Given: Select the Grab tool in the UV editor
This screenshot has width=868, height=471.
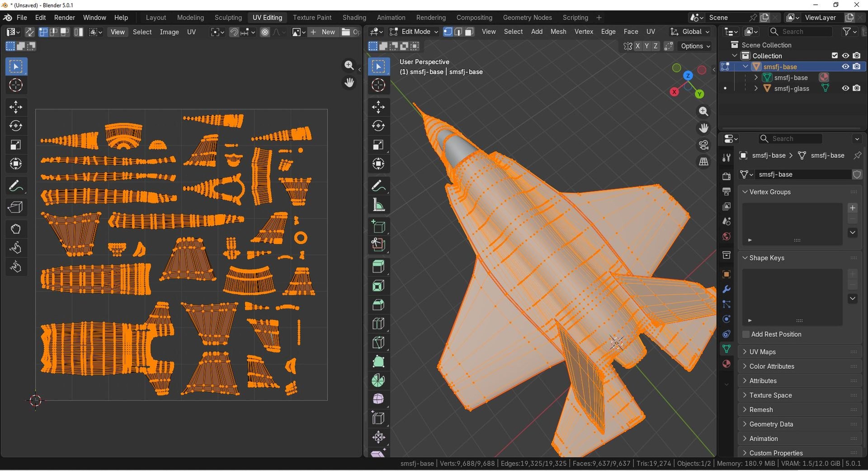Looking at the screenshot, I should (x=16, y=229).
